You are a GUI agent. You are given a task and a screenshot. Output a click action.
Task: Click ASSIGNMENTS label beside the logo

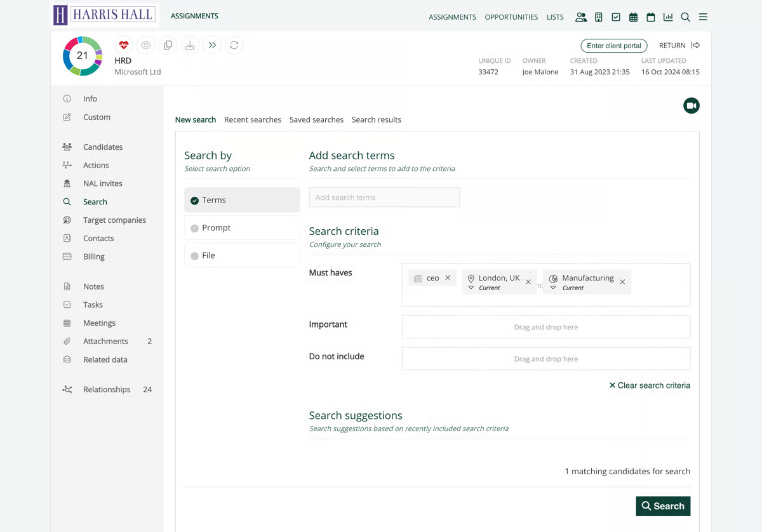point(194,16)
